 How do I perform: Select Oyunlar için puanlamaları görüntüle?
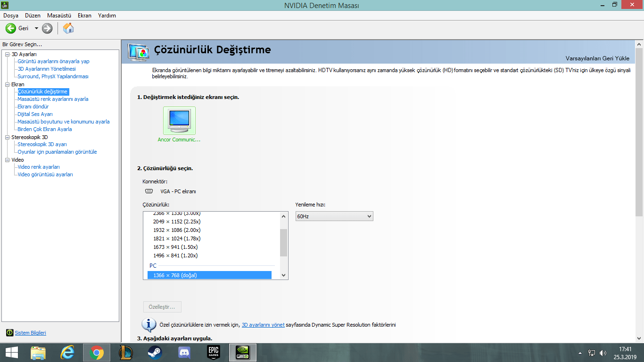pyautogui.click(x=57, y=152)
